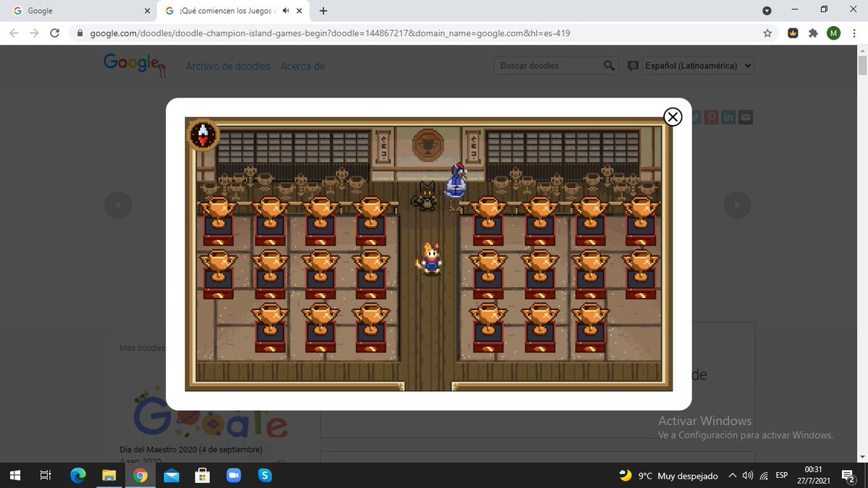Open Microsoft Store from the taskbar
Screen dimensions: 868x488
click(x=203, y=475)
